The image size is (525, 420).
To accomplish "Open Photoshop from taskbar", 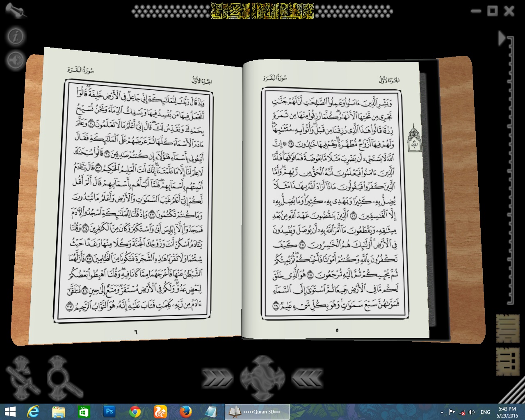I will click(109, 412).
